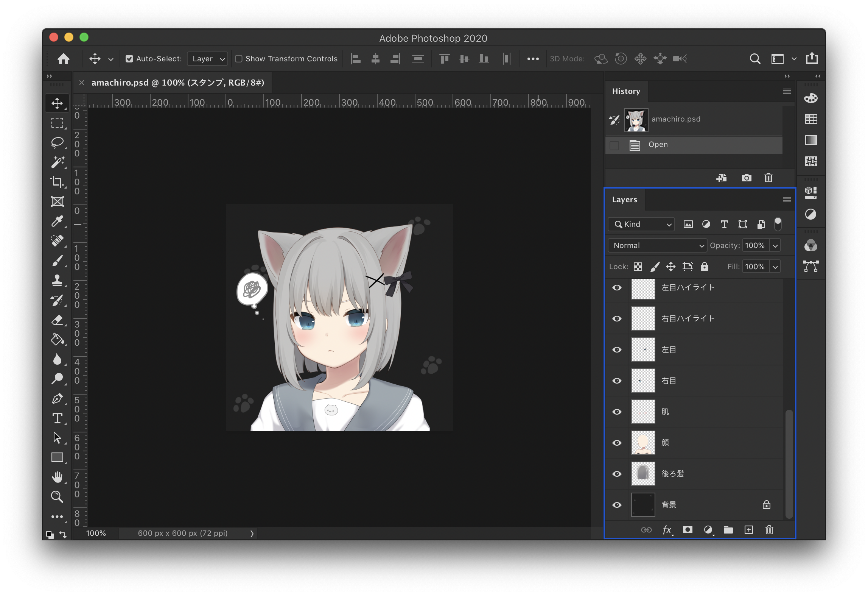Select the Hand tool
This screenshot has height=596, width=868.
(x=57, y=477)
